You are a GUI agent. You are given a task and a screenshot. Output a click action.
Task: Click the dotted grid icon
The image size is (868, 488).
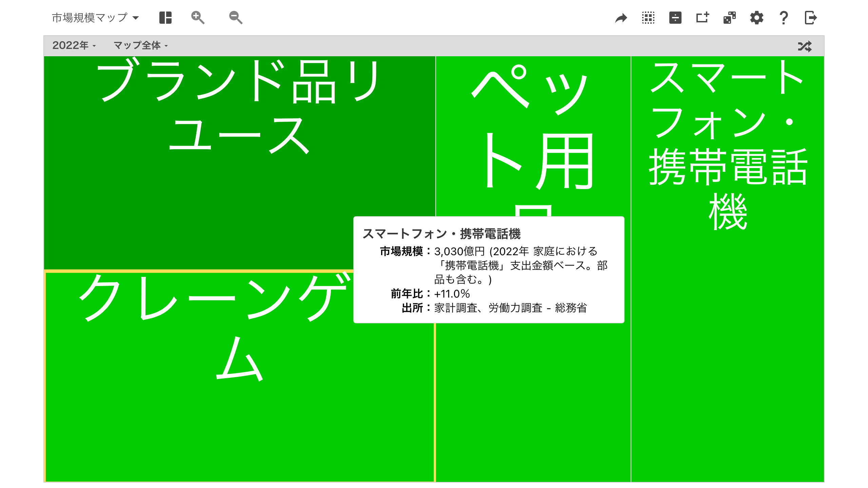coord(648,18)
